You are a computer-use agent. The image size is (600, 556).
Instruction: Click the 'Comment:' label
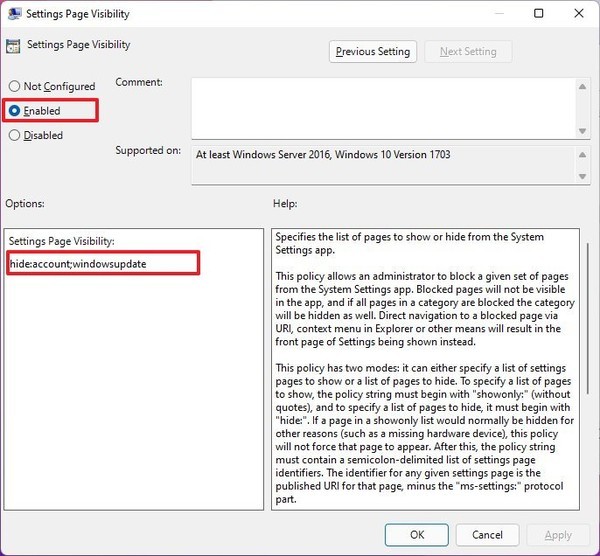point(139,82)
